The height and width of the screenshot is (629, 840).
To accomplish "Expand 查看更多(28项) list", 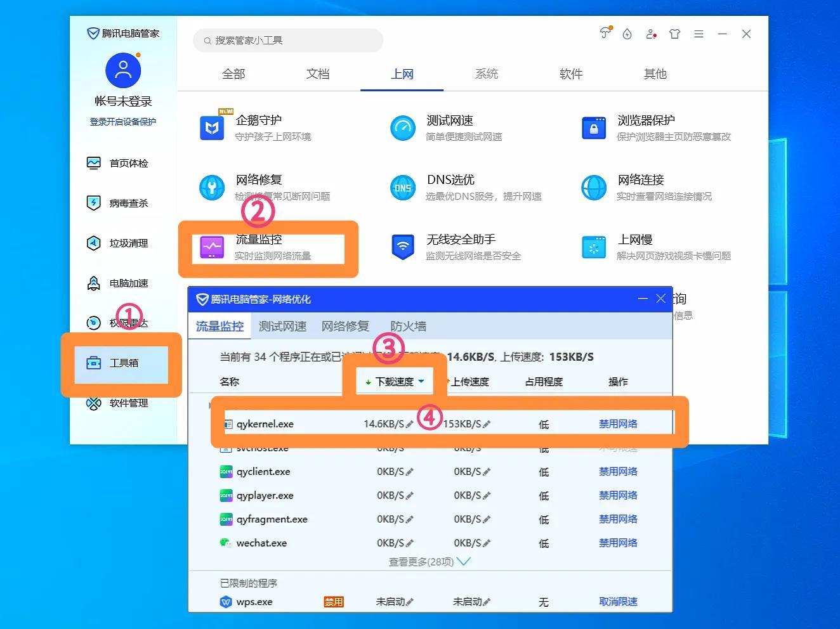I will point(429,562).
